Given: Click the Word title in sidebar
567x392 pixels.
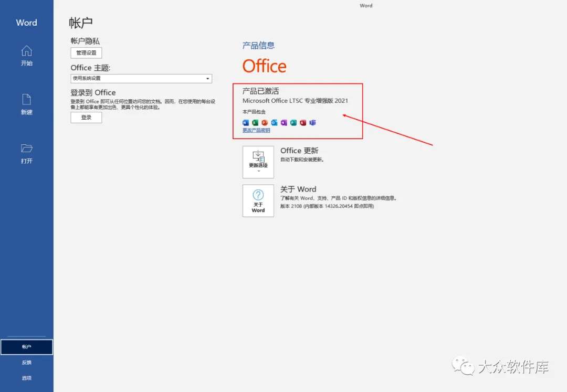Looking at the screenshot, I should coord(26,23).
